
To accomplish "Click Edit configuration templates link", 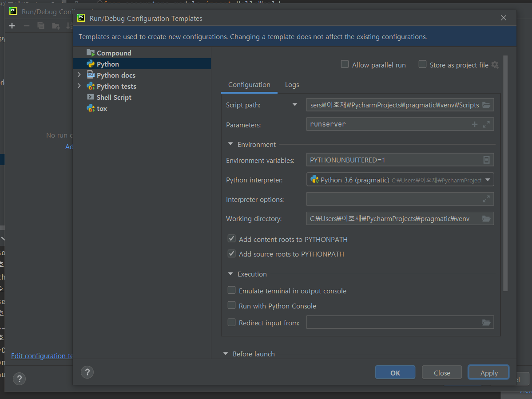I will [42, 356].
